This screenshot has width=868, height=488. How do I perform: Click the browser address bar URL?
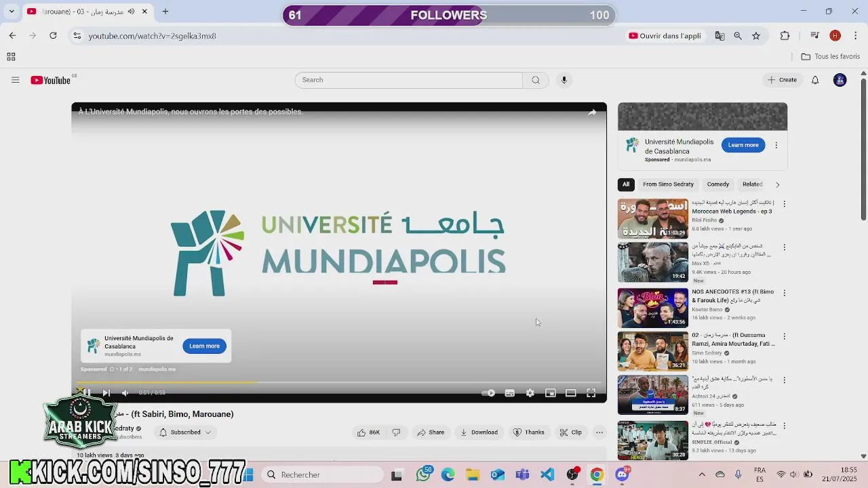(153, 36)
